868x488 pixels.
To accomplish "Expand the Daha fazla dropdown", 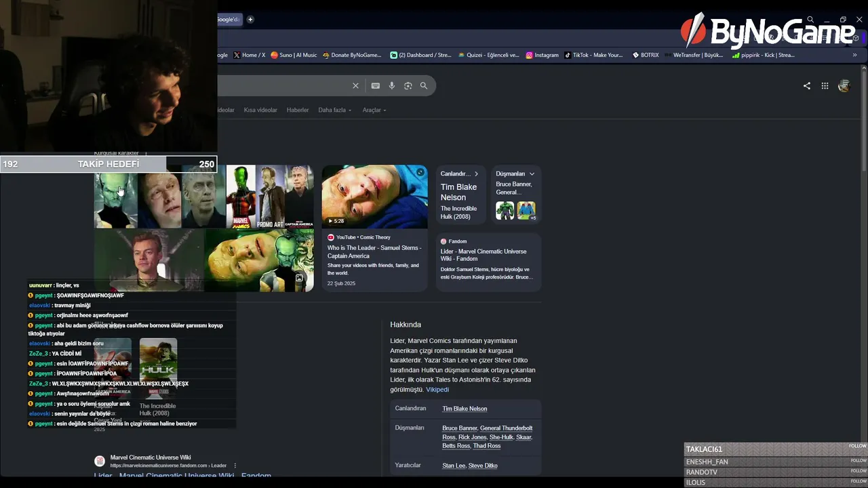I will (x=335, y=110).
